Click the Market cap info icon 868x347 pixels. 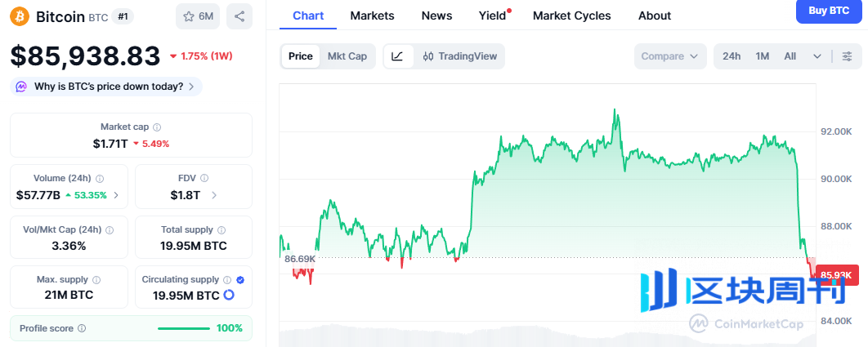(x=157, y=127)
